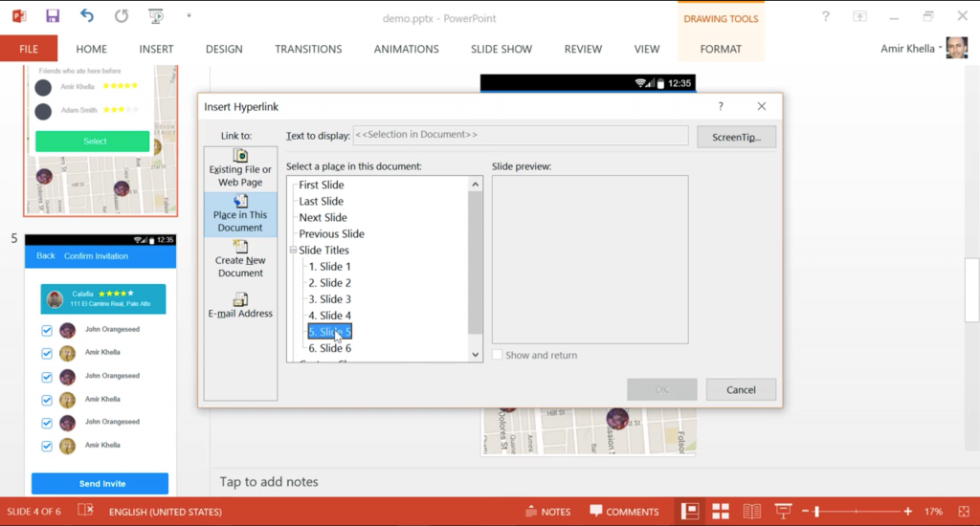Click ENGLISH (UNITED STATES) language indicator

(x=165, y=512)
